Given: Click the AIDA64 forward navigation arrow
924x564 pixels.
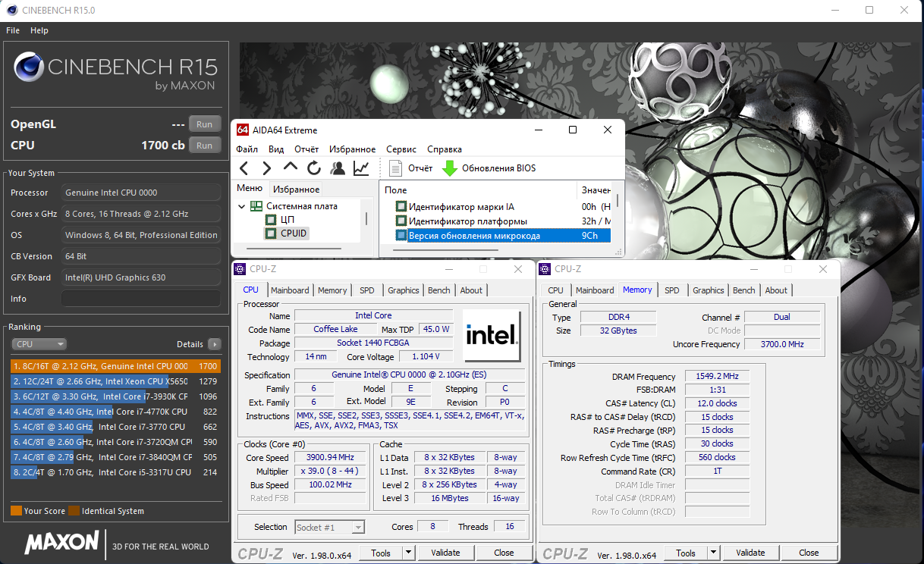Looking at the screenshot, I should (266, 168).
